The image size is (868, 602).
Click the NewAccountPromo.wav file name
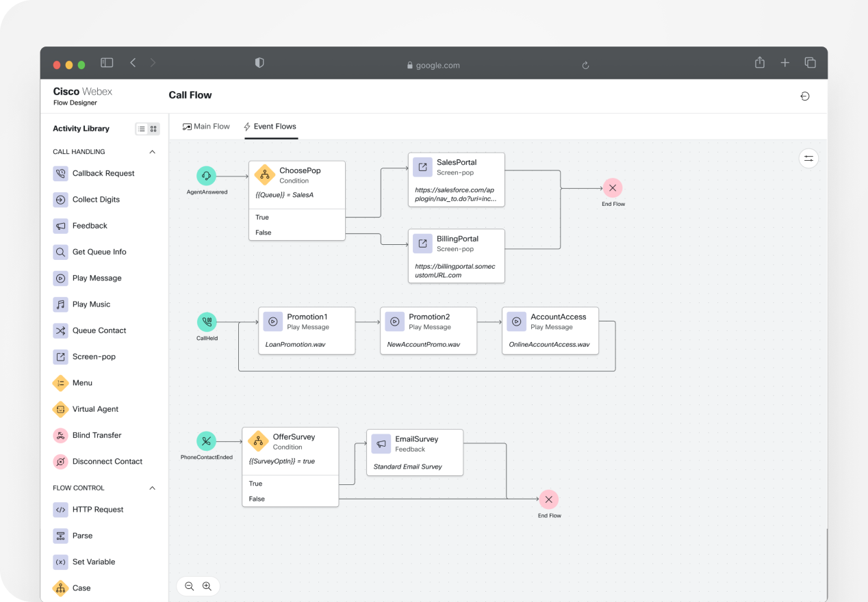tap(424, 345)
